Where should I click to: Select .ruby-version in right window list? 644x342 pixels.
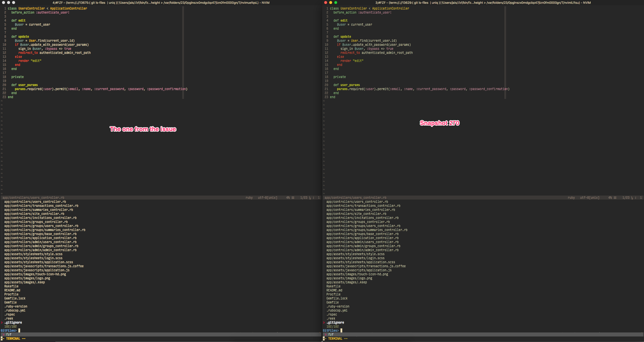(338, 306)
